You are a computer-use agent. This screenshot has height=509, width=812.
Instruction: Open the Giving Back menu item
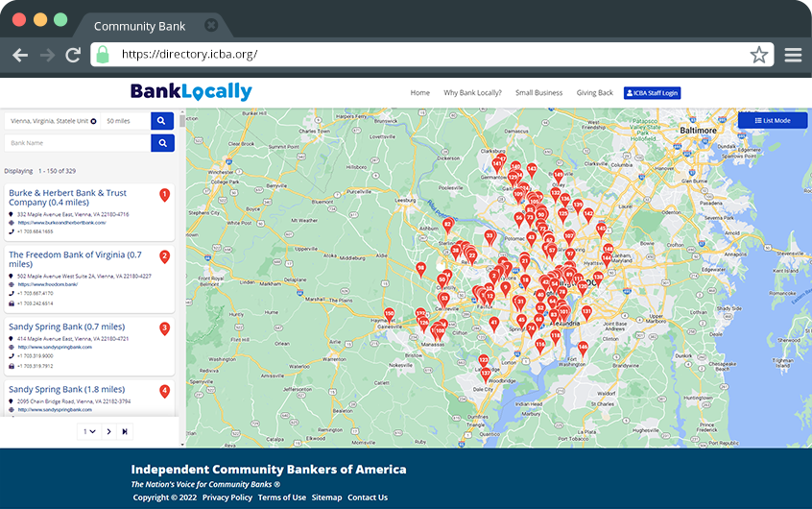coord(594,93)
